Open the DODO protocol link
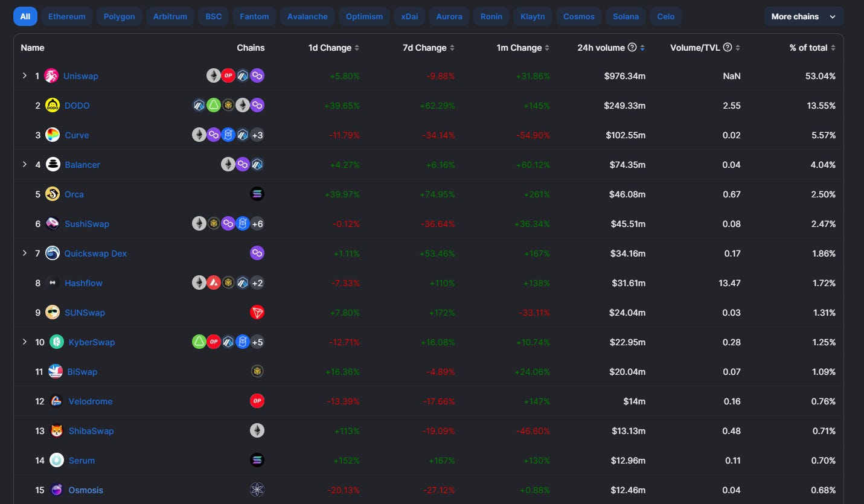Image resolution: width=864 pixels, height=504 pixels. 77,105
